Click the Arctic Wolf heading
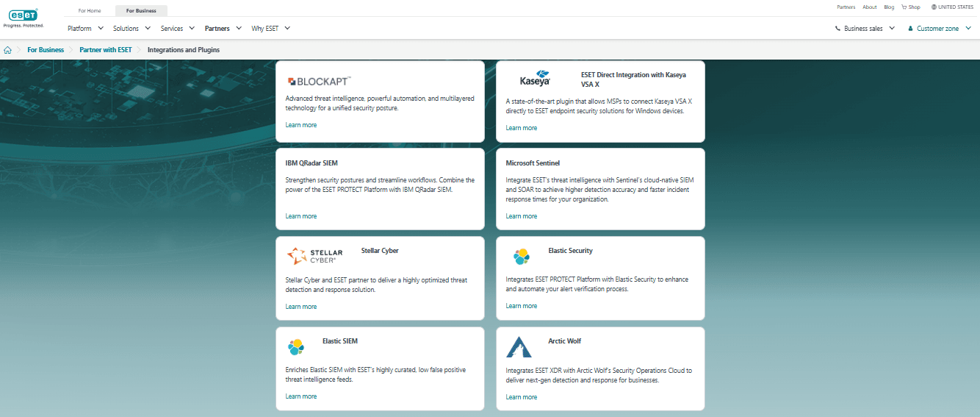The width and height of the screenshot is (980, 417). [x=565, y=341]
